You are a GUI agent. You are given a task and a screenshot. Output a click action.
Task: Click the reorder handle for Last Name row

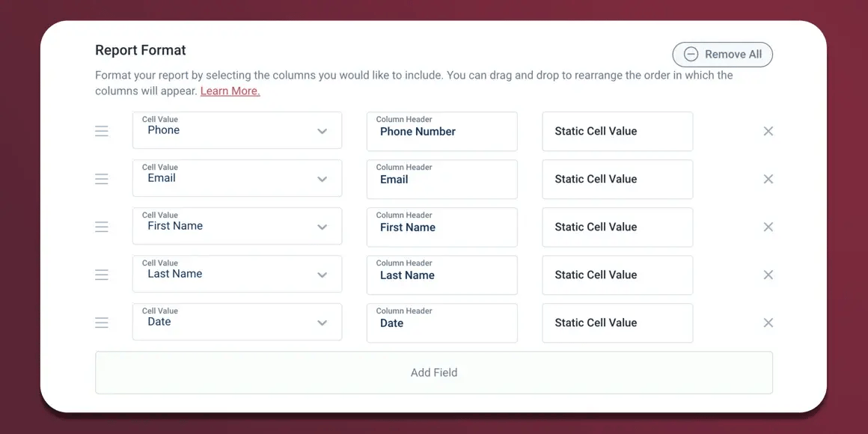tap(101, 275)
